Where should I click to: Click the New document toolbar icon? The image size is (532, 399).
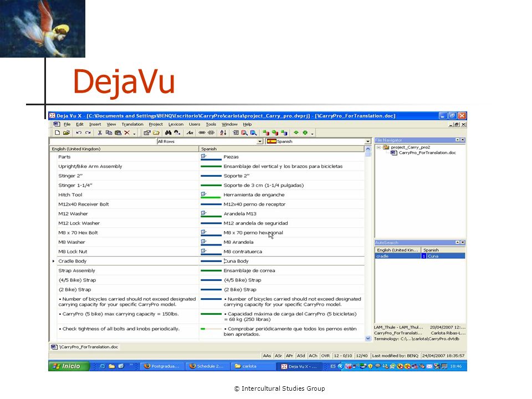57,132
